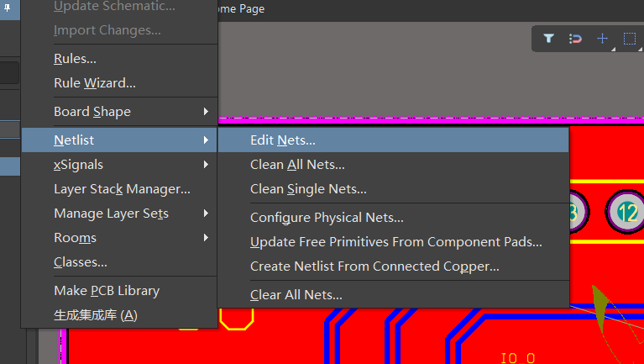Viewport: 644px width, 364px height.
Task: Click pad number 12 on the board
Action: click(626, 212)
